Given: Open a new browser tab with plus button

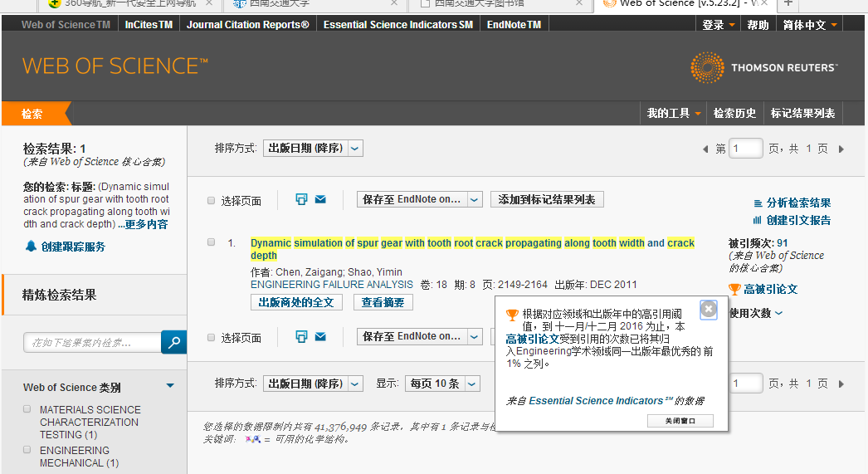Looking at the screenshot, I should [788, 3].
